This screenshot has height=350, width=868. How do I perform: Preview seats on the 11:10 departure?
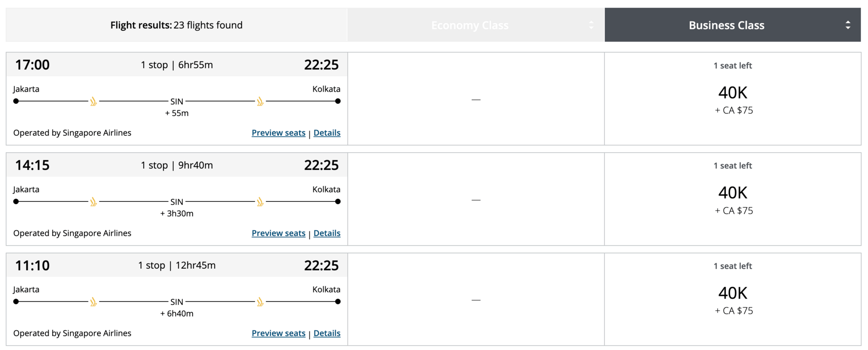click(278, 333)
